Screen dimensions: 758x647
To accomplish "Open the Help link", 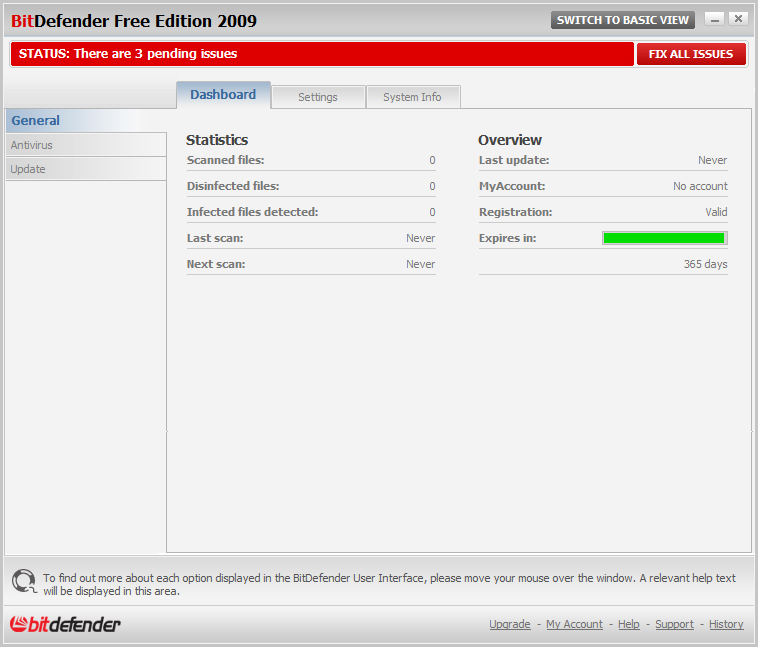I will (628, 624).
